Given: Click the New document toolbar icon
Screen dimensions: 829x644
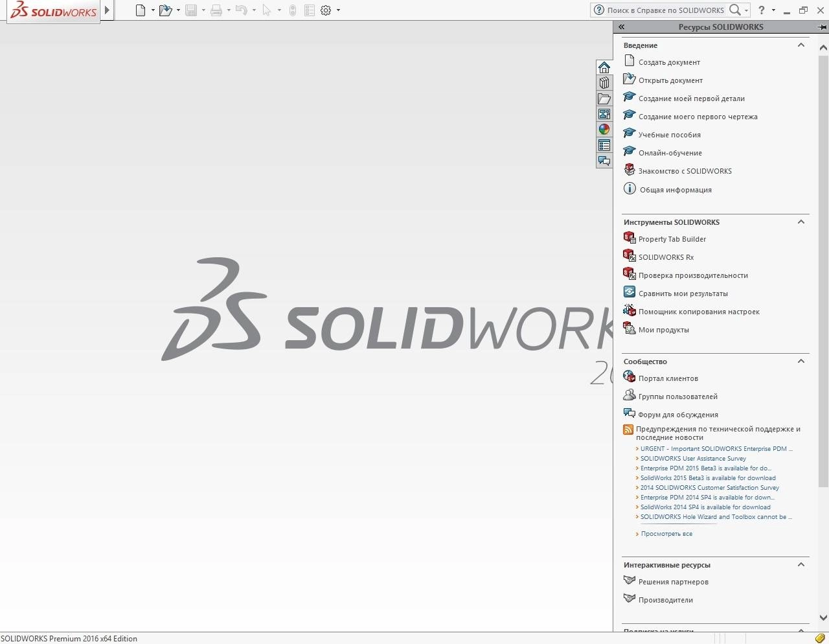Looking at the screenshot, I should [140, 10].
